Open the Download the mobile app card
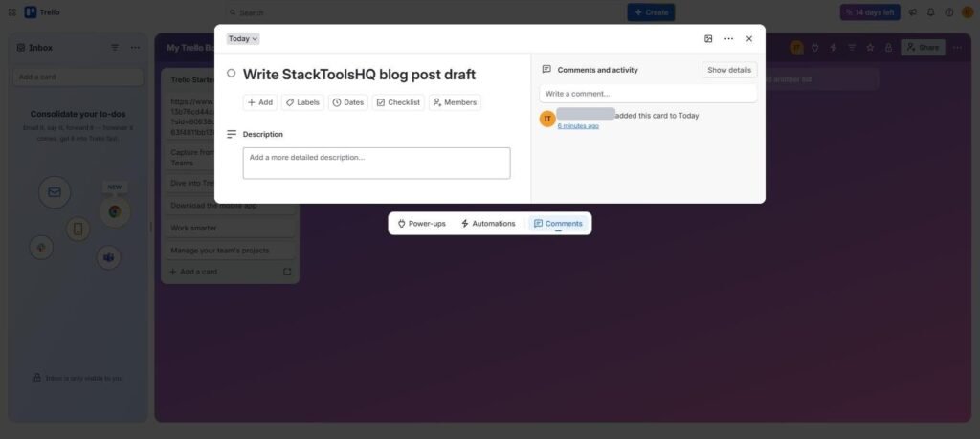The width and height of the screenshot is (980, 439). pos(230,206)
